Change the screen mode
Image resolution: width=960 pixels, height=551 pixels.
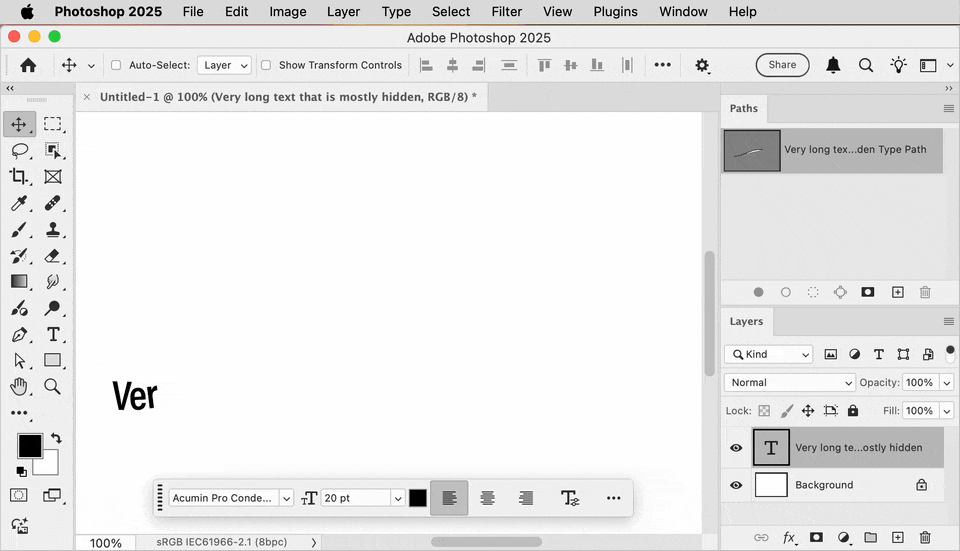(52, 495)
